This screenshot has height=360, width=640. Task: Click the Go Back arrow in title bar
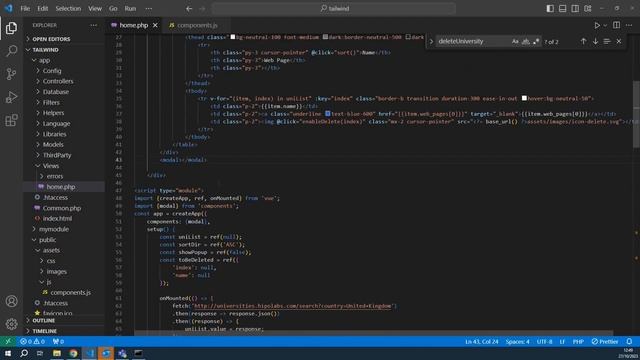click(x=189, y=8)
